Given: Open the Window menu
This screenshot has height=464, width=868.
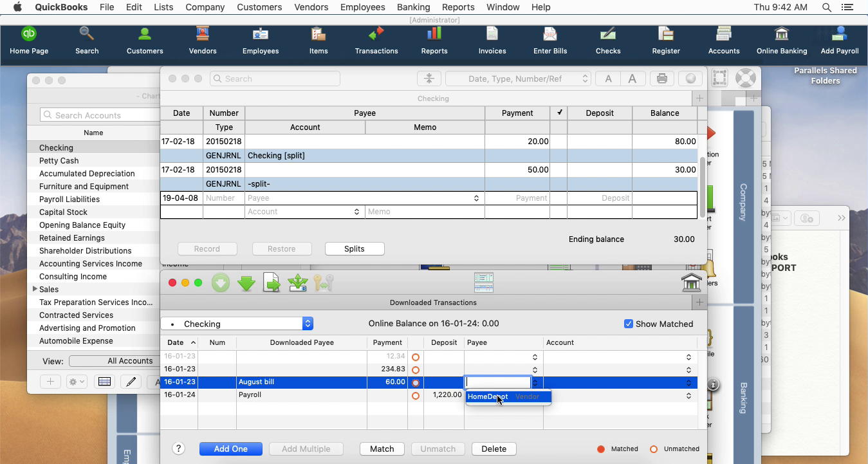Looking at the screenshot, I should (503, 7).
